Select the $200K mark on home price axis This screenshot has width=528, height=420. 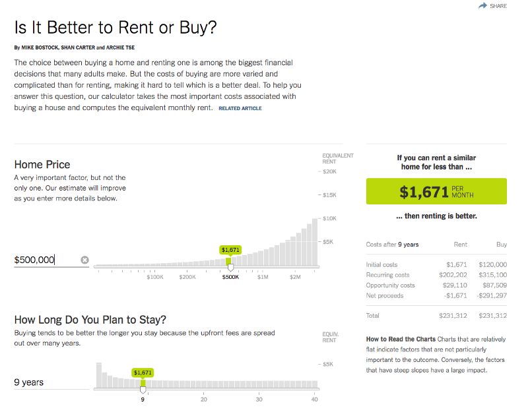pos(187,277)
